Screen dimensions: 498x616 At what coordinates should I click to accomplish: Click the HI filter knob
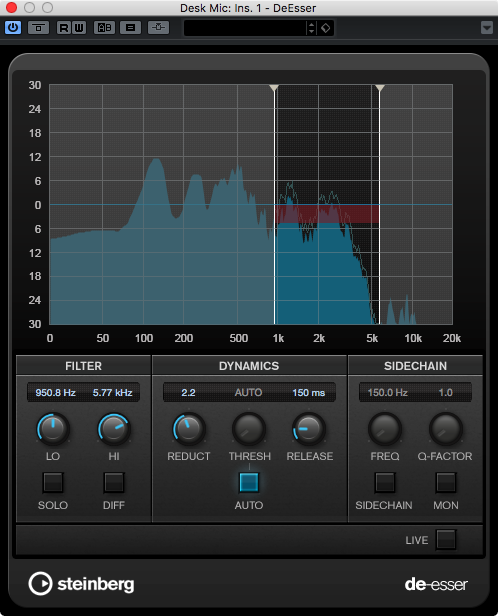click(x=114, y=429)
